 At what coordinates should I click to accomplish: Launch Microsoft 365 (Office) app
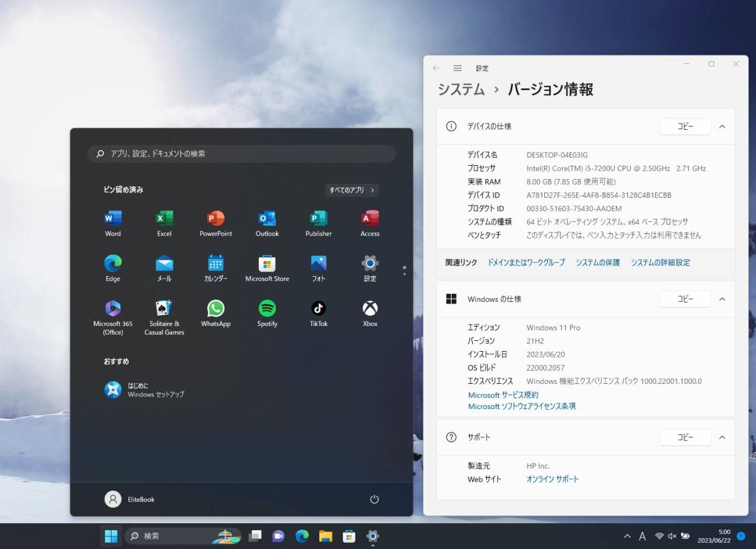(x=113, y=318)
